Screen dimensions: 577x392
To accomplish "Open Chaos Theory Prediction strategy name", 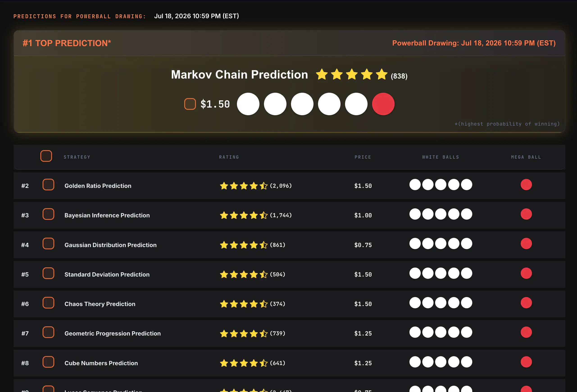I will (100, 304).
